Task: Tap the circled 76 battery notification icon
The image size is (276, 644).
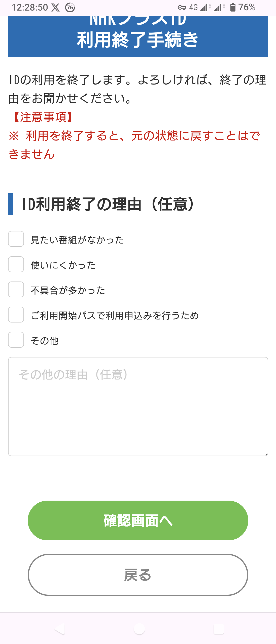Action: tap(70, 8)
